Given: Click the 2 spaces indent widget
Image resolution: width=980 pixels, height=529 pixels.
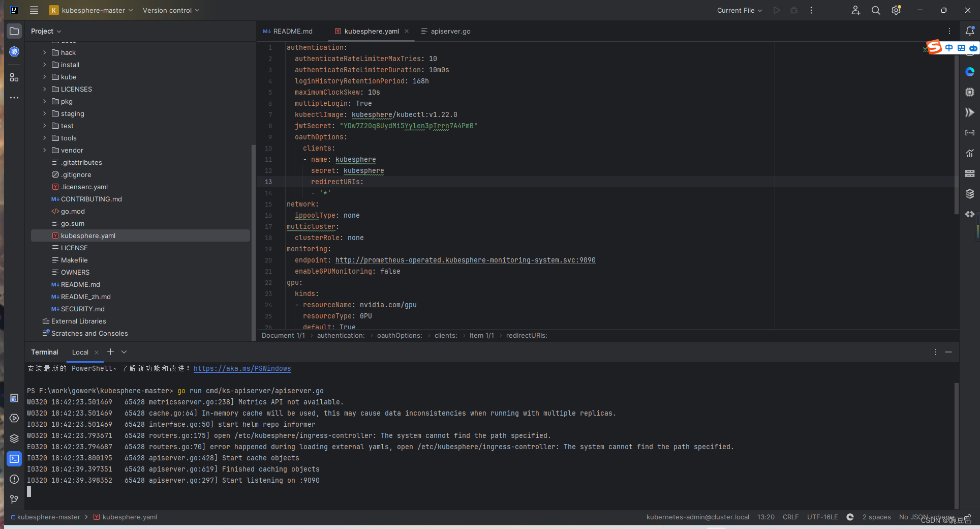Looking at the screenshot, I should click(876, 517).
